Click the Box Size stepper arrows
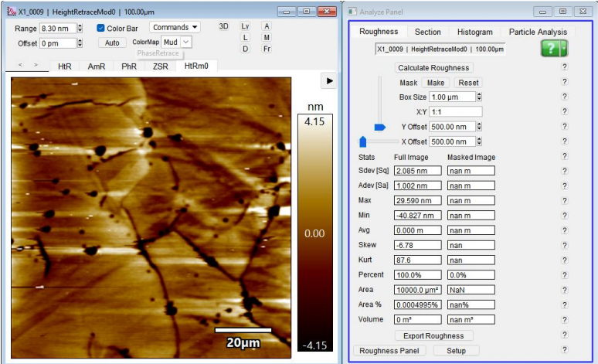598x364 pixels. (479, 97)
